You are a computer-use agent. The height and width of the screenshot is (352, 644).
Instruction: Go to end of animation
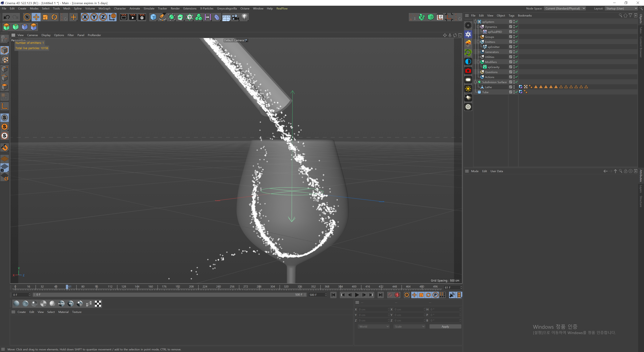pyautogui.click(x=381, y=295)
